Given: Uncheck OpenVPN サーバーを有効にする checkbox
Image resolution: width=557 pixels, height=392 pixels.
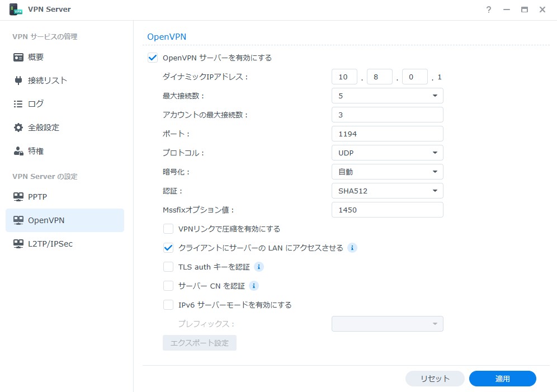Looking at the screenshot, I should 153,58.
